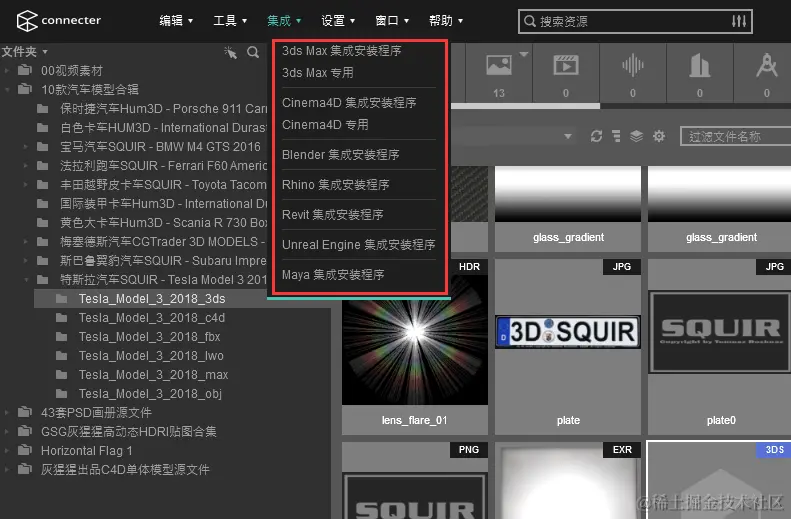791x519 pixels.
Task: Select Unreal Engine 集成安装程序 entry
Action: pyautogui.click(x=359, y=245)
